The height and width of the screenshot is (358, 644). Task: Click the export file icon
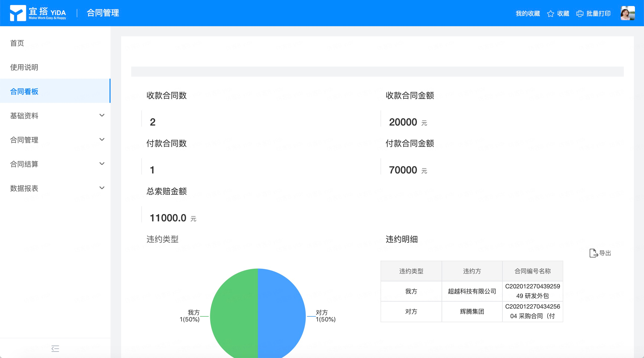(593, 253)
